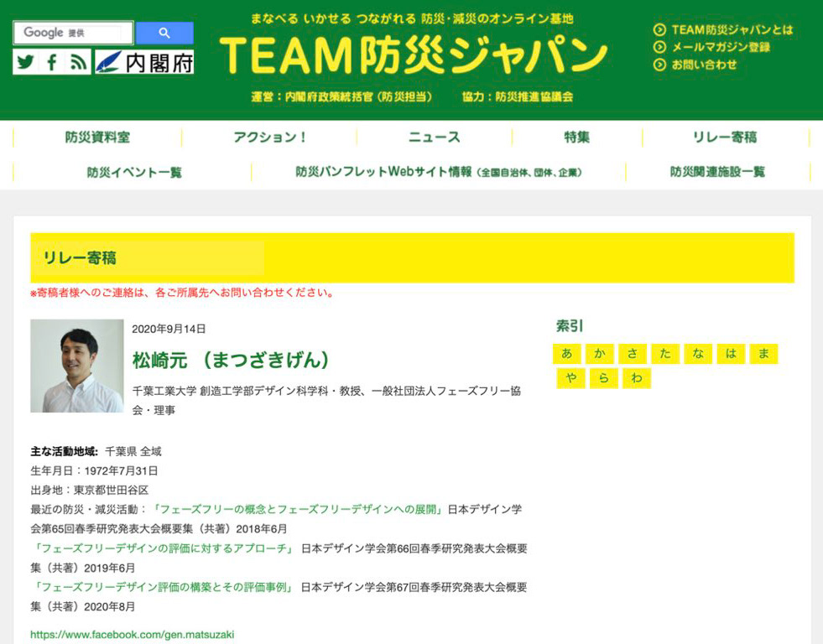The height and width of the screenshot is (644, 823).
Task: Open the 防災資料室 menu item
Action: [97, 138]
